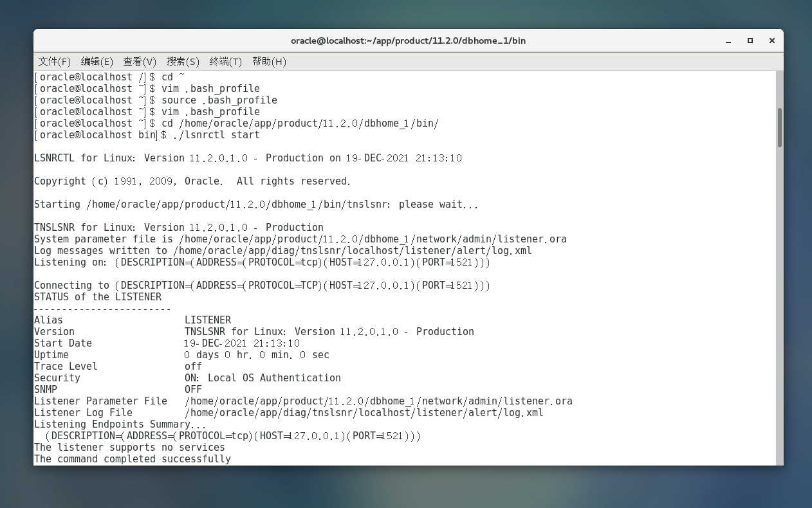Click the window title oracle@localhost bin path
This screenshot has height=508, width=812.
point(408,41)
